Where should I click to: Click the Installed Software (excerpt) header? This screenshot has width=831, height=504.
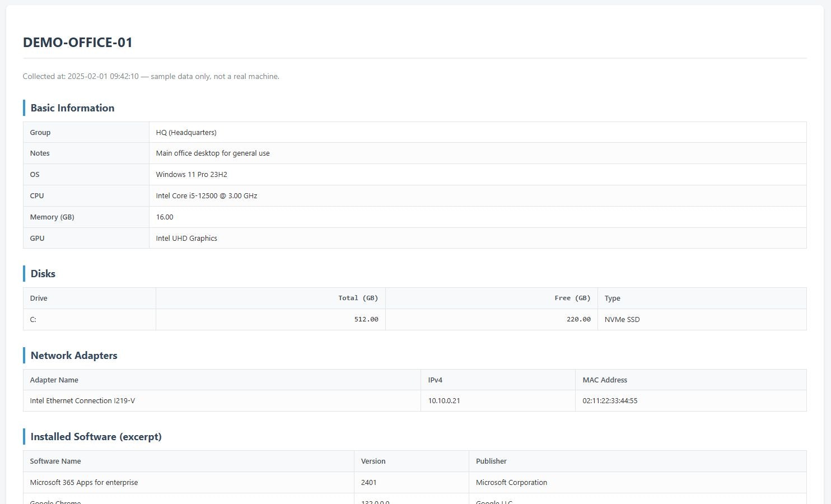click(95, 436)
